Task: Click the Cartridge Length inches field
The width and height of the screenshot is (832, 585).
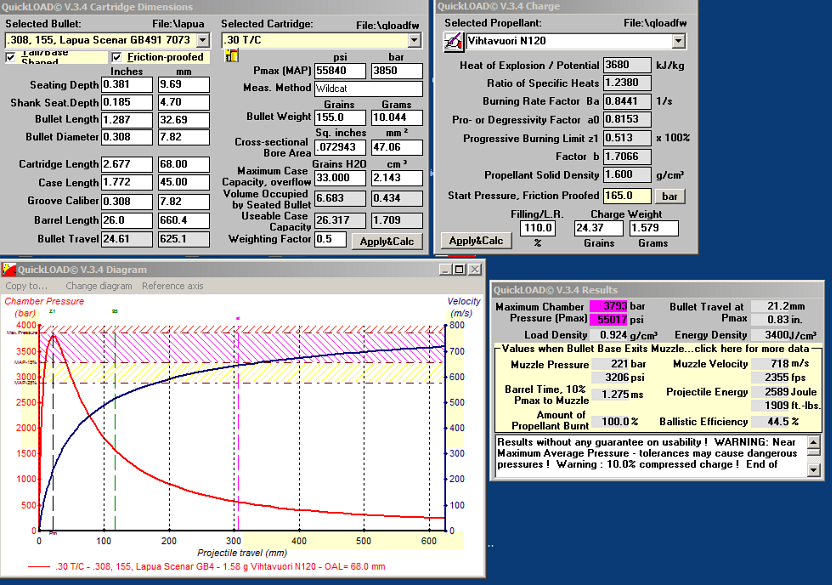Action: [127, 165]
